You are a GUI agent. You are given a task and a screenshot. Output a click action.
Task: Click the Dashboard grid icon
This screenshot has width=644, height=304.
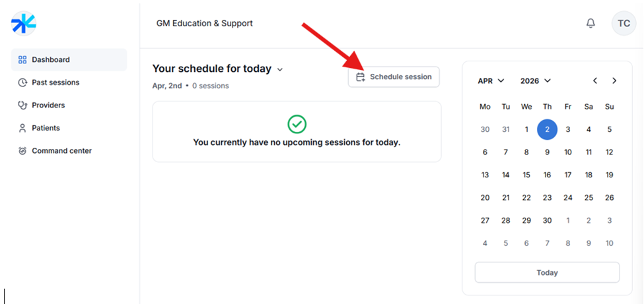click(22, 60)
